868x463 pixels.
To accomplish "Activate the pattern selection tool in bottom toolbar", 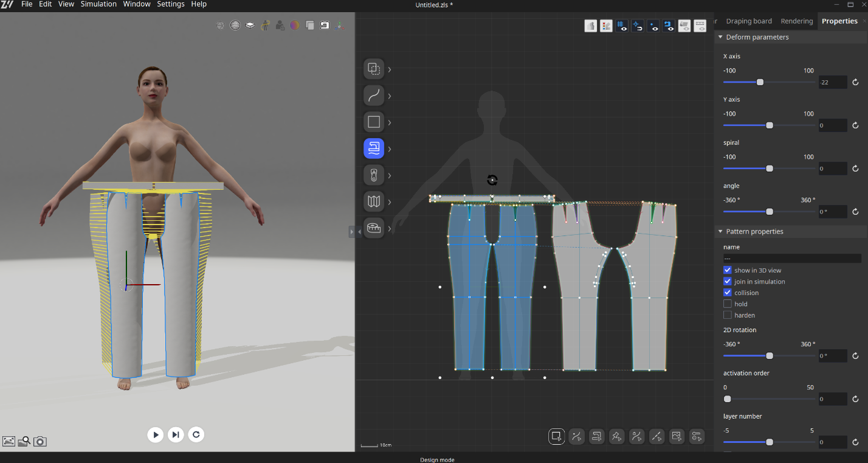I will coord(556,436).
